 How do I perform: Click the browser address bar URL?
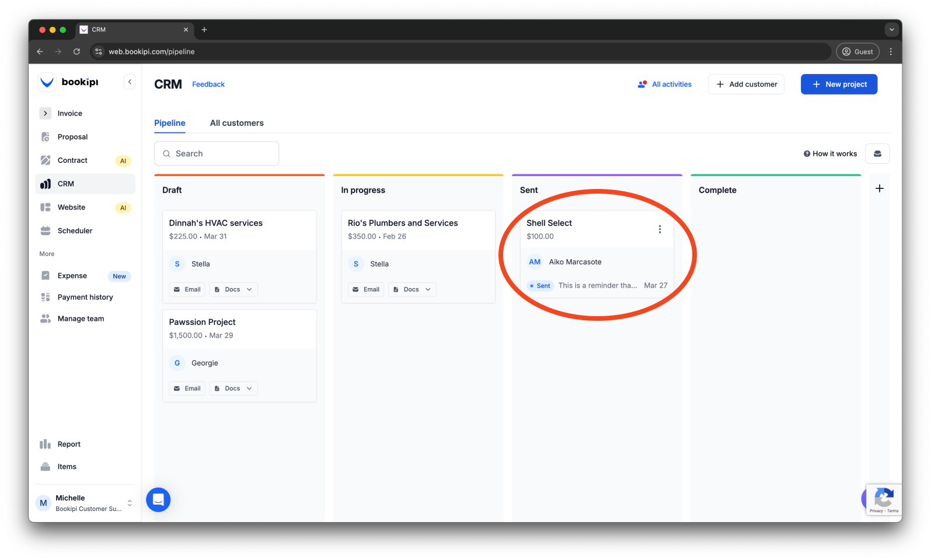click(152, 52)
